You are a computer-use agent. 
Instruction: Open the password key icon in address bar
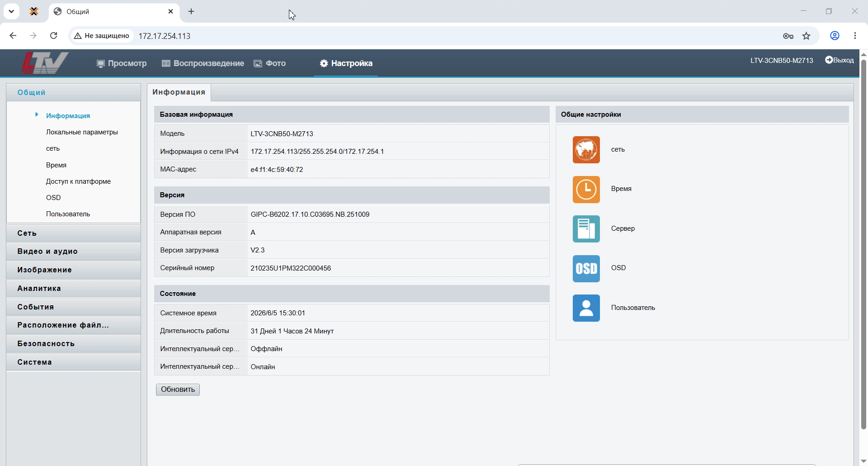coord(788,36)
